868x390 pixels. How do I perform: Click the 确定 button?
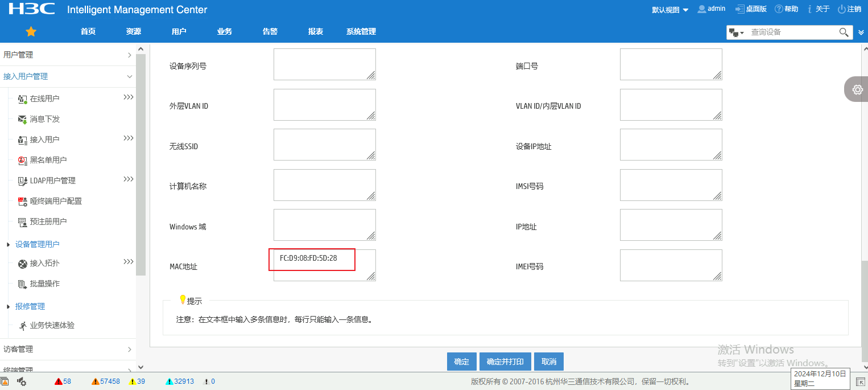461,362
